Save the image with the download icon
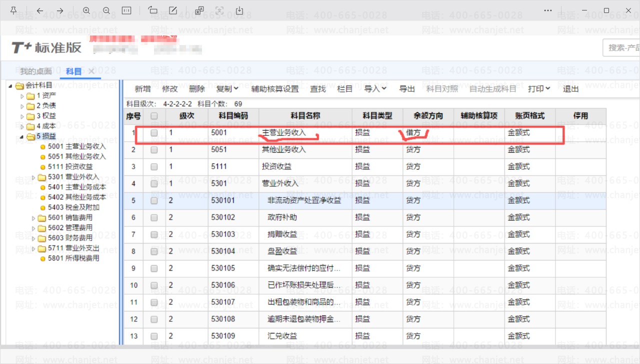 coord(239,10)
